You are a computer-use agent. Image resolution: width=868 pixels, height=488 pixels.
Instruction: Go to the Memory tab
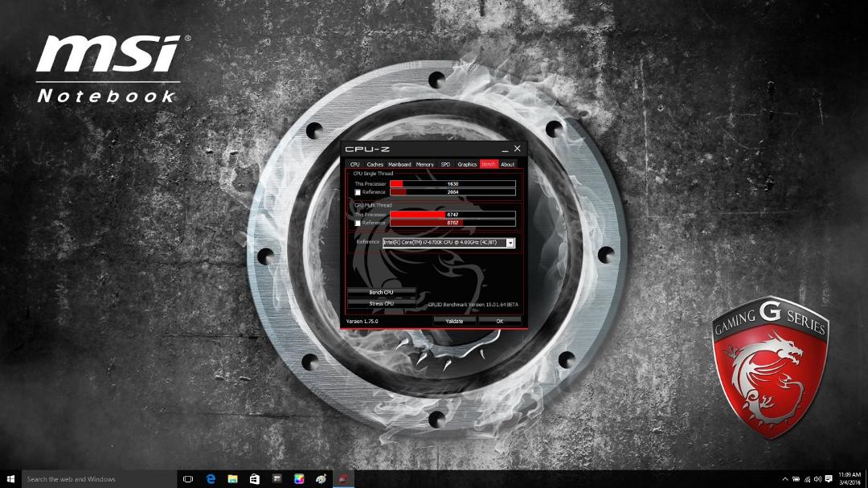pyautogui.click(x=424, y=165)
